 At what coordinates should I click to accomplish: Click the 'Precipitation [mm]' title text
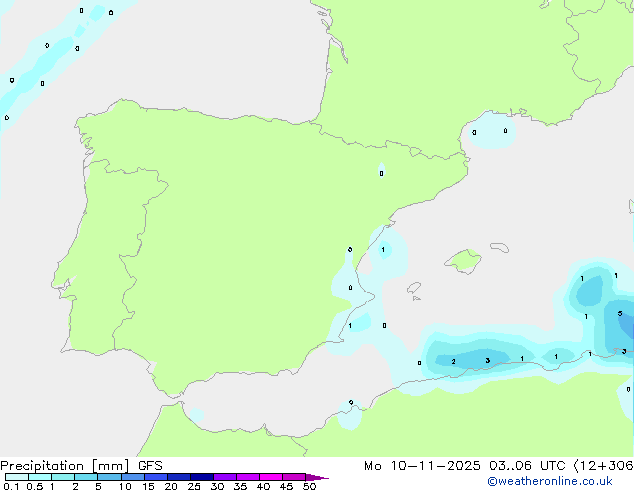tap(65, 466)
